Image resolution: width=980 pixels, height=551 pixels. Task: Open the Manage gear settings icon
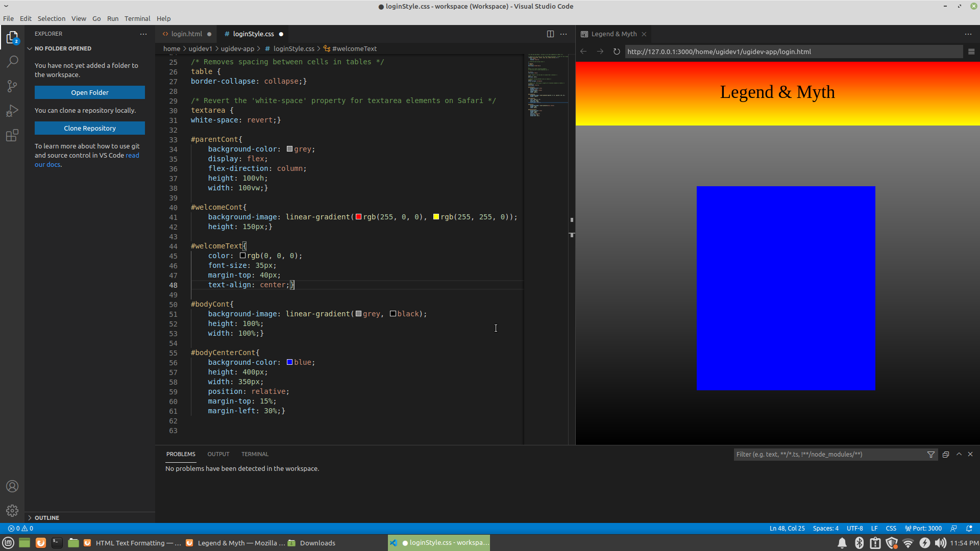point(12,510)
